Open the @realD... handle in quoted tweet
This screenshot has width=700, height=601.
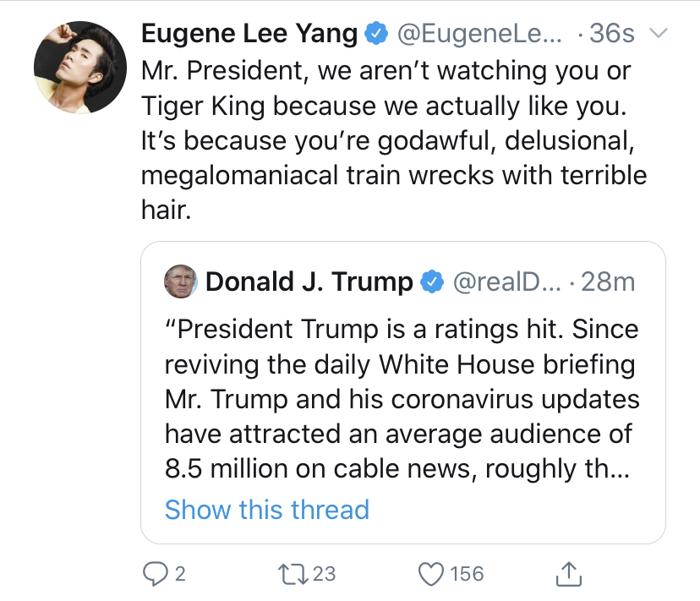coord(507,282)
